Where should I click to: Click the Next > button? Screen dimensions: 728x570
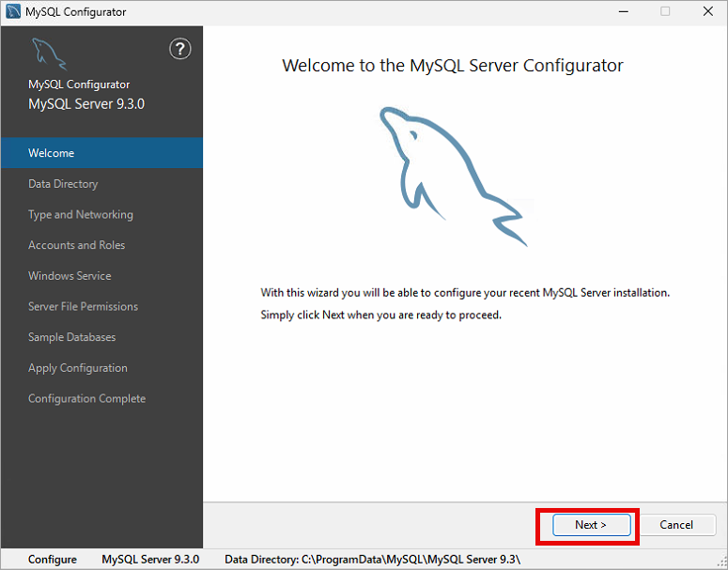click(x=591, y=525)
